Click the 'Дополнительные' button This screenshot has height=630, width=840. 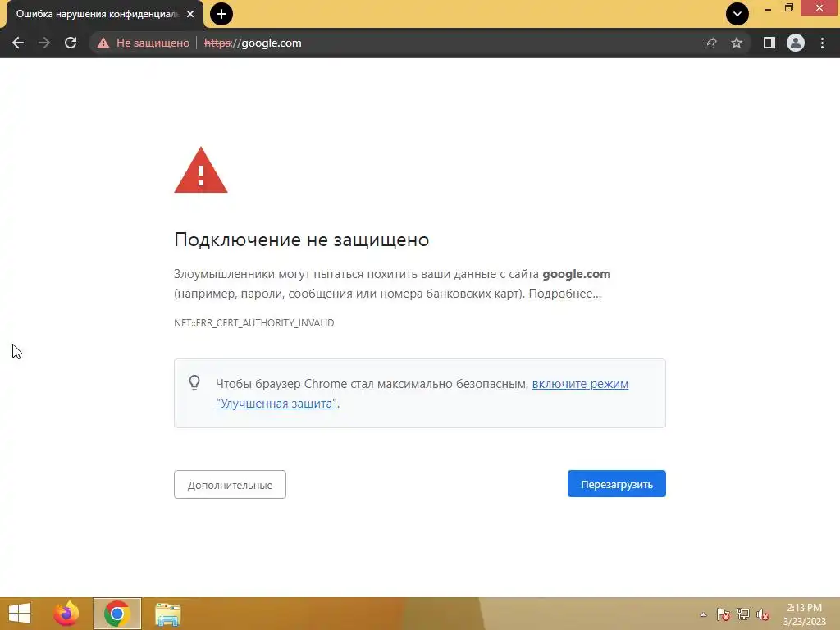230,484
